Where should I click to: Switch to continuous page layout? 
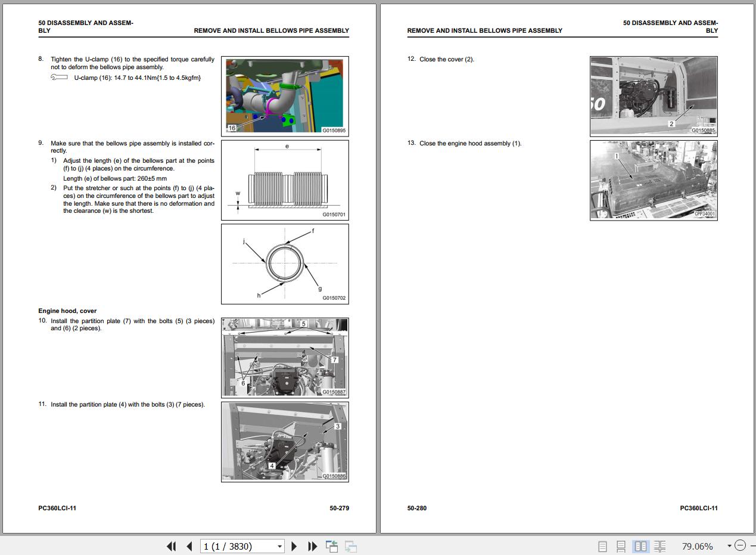click(x=621, y=546)
